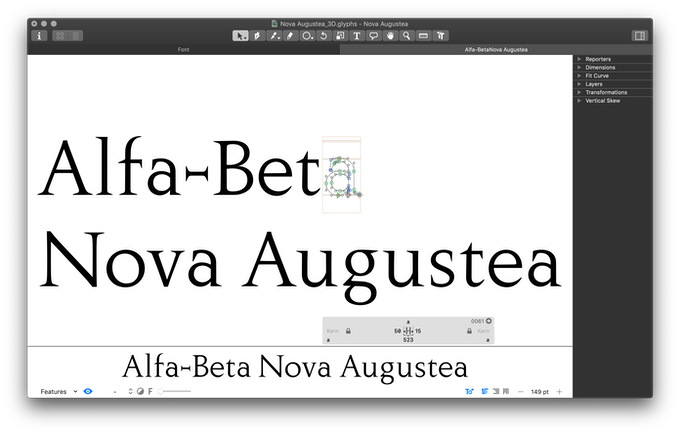
Task: Click the Reporters label
Action: click(x=598, y=59)
